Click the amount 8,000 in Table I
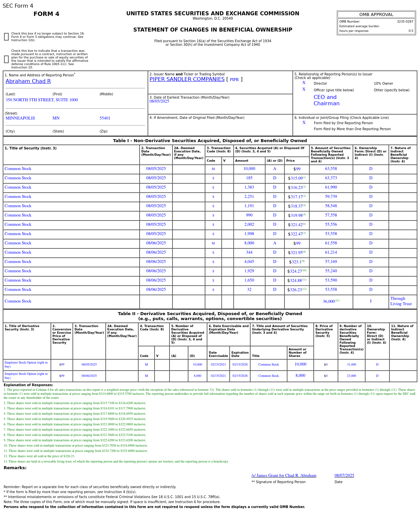Viewport: 420px width, 517px height. coord(249,243)
